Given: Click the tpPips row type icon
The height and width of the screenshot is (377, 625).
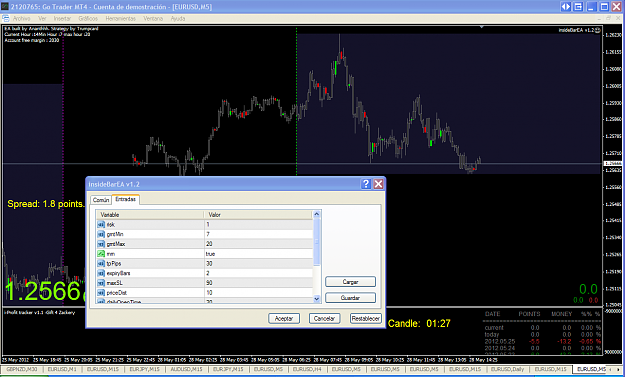Looking at the screenshot, I should (101, 263).
